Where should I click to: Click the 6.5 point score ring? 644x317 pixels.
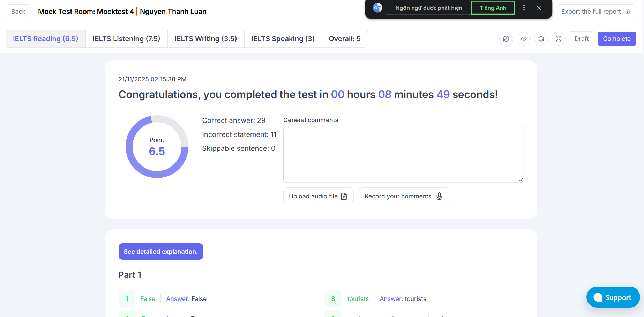(157, 147)
